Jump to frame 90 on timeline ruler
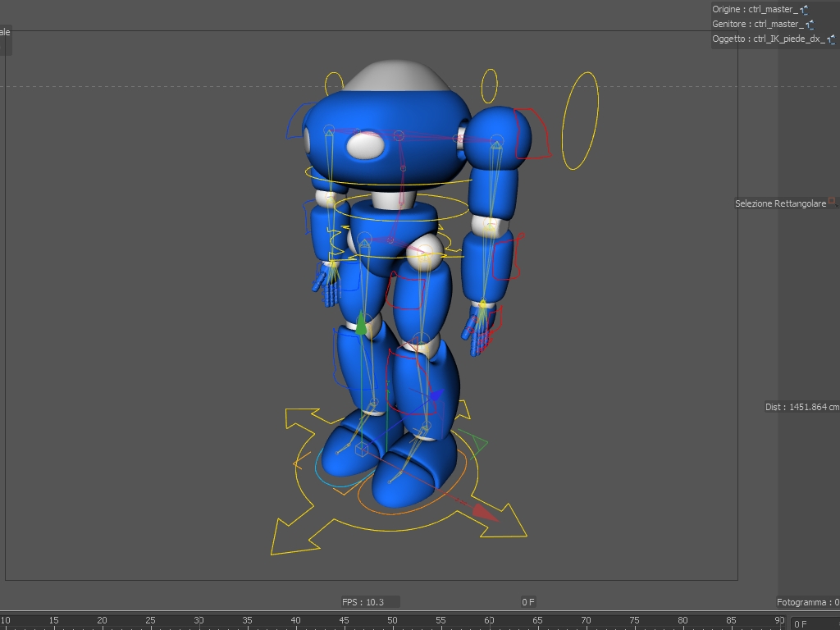 [779, 620]
